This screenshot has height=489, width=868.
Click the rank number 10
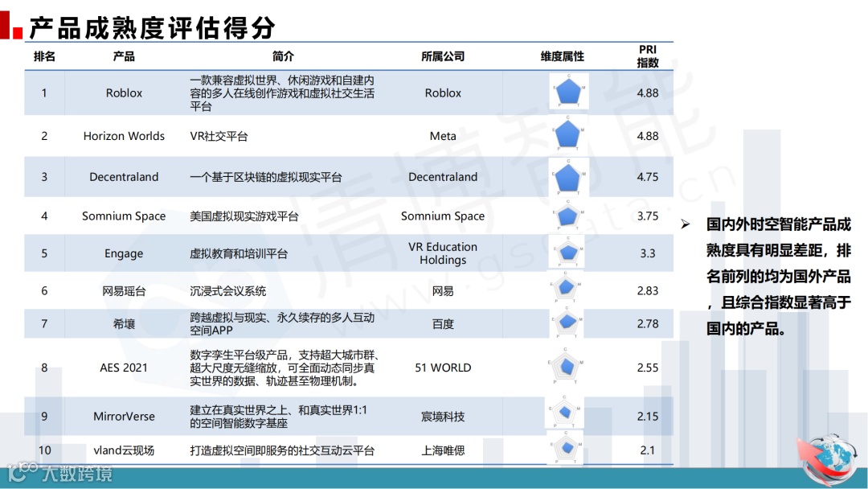(x=44, y=450)
